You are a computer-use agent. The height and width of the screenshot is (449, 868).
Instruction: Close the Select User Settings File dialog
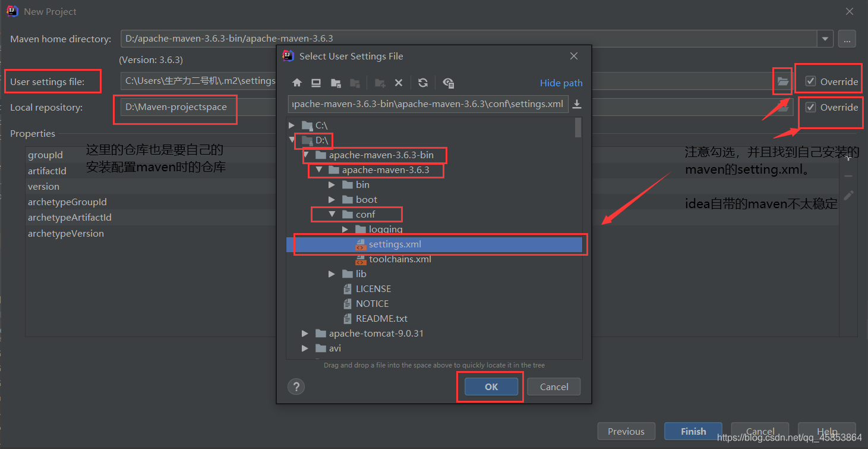573,56
